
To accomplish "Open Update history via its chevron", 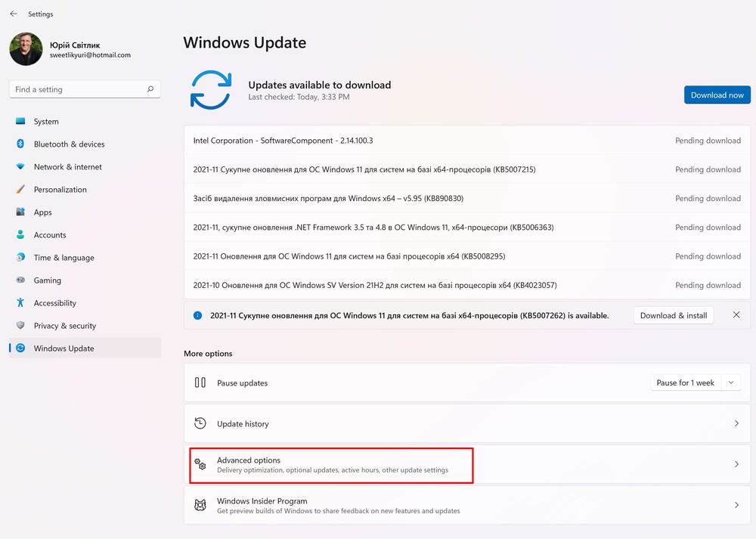I will click(x=736, y=423).
